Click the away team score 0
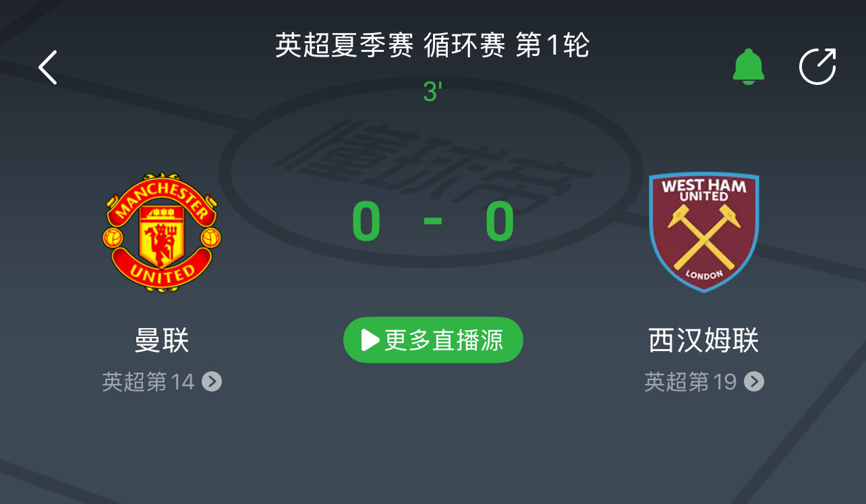The width and height of the screenshot is (866, 504). 500,223
